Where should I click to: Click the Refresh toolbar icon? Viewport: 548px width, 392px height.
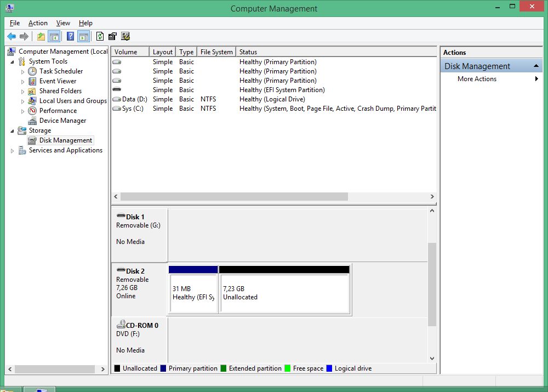[x=100, y=37]
